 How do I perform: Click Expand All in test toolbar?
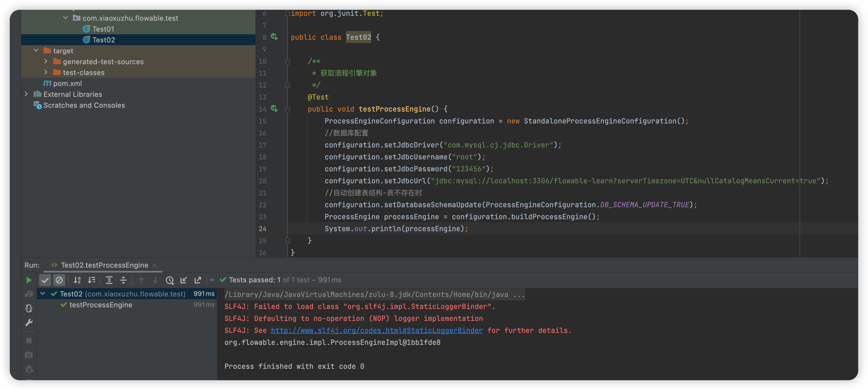point(109,280)
